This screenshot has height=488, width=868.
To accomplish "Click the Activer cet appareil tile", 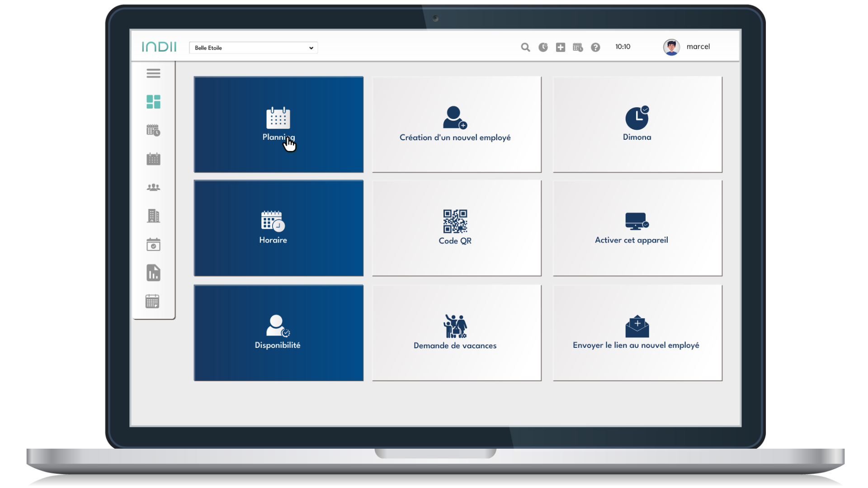I will 637,228.
